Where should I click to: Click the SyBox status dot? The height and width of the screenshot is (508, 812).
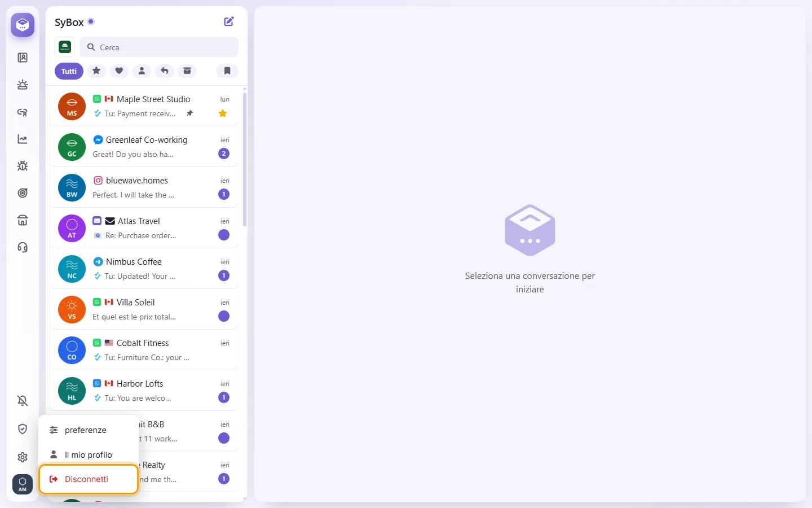tap(91, 22)
